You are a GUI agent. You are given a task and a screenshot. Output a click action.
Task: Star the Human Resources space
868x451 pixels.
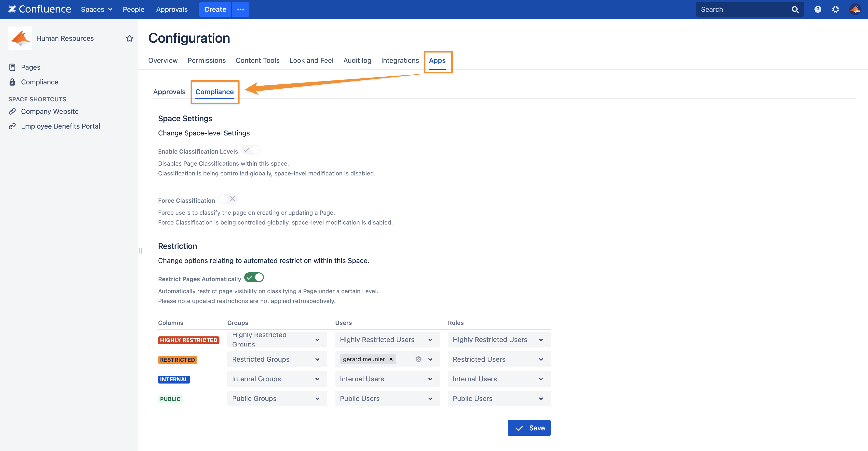129,38
